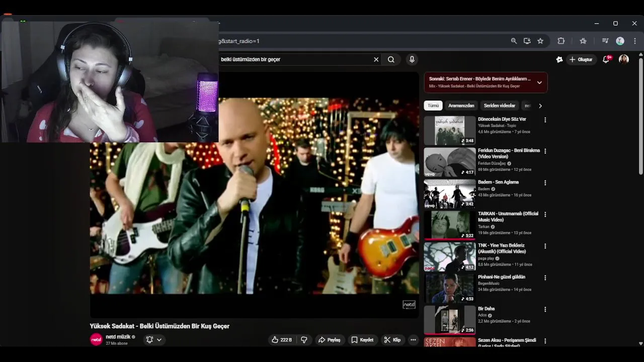Dislike the video with thumbs down
This screenshot has height=362, width=644.
click(x=304, y=340)
